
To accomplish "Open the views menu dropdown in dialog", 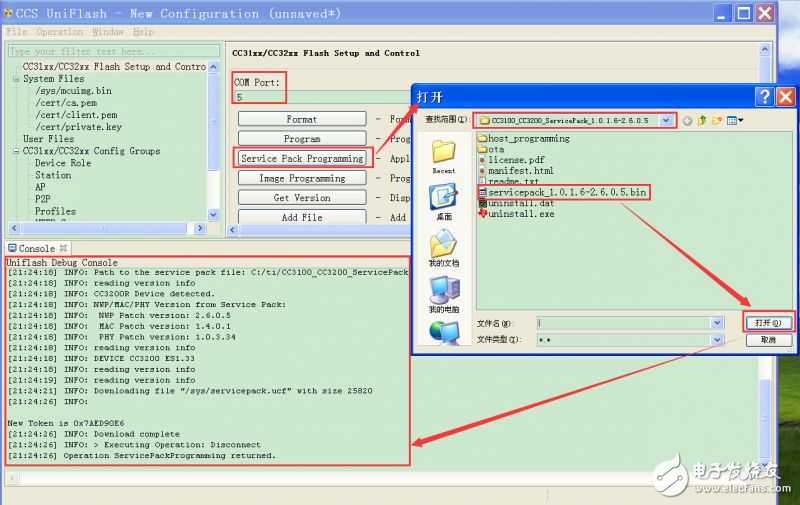I will (735, 120).
